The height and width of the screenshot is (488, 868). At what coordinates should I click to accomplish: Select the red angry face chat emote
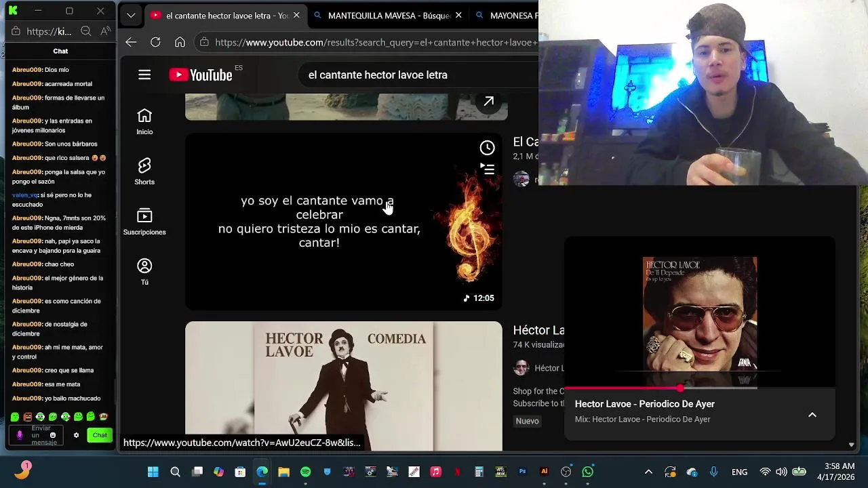(27, 417)
